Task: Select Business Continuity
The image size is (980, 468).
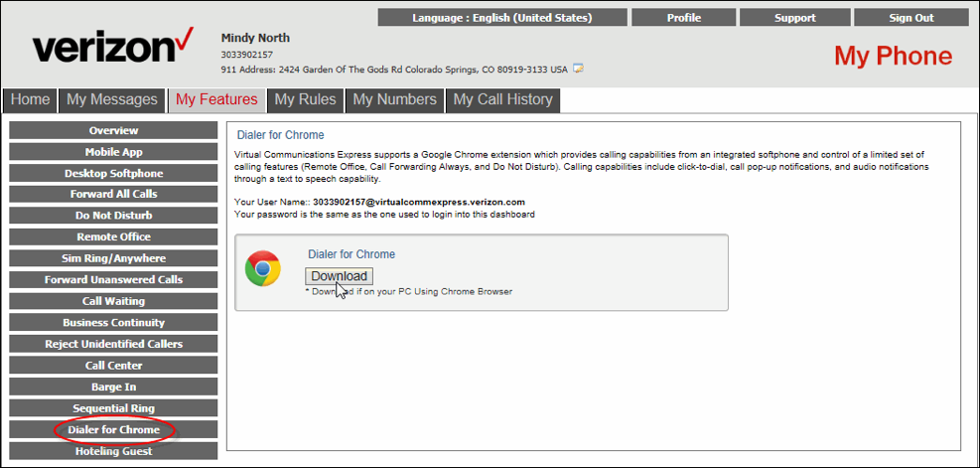Action: [113, 323]
